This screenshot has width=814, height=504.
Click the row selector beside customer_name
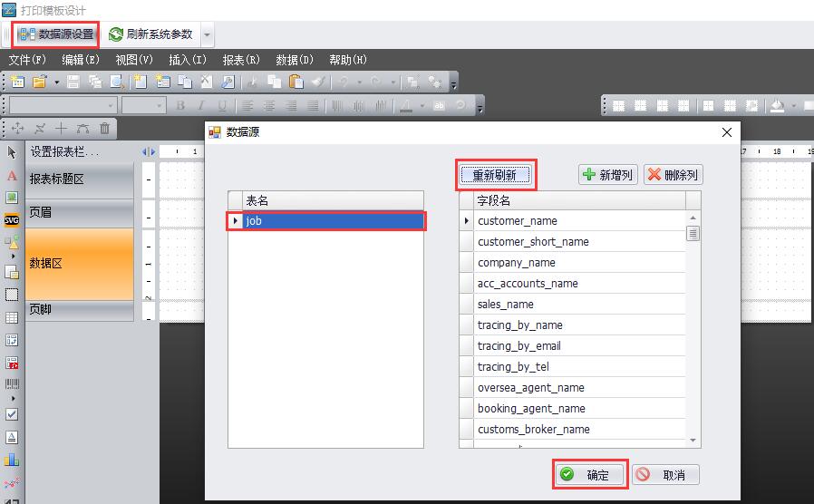pos(467,220)
